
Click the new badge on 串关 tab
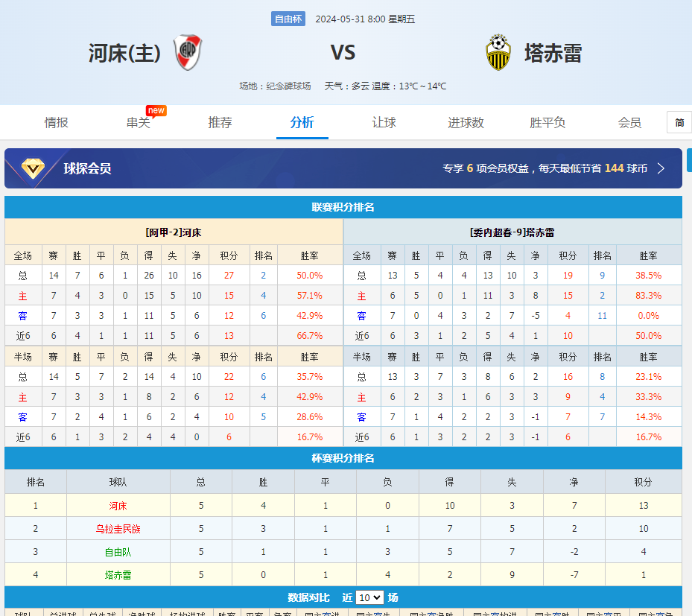pos(156,109)
